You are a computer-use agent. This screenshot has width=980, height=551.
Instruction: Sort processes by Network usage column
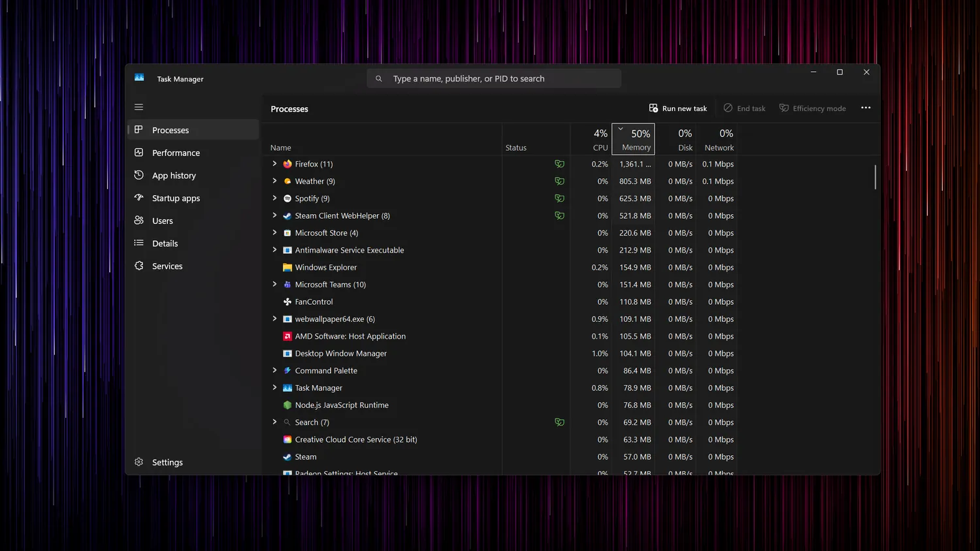click(x=717, y=139)
